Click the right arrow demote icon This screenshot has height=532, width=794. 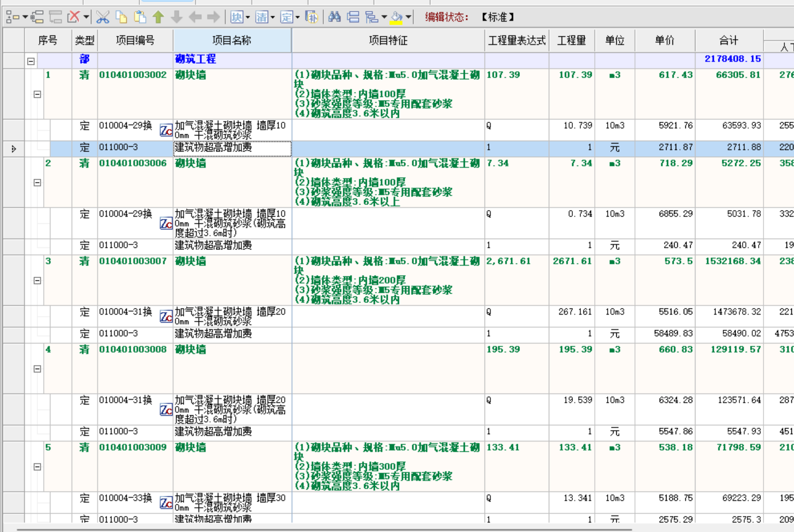click(x=213, y=17)
